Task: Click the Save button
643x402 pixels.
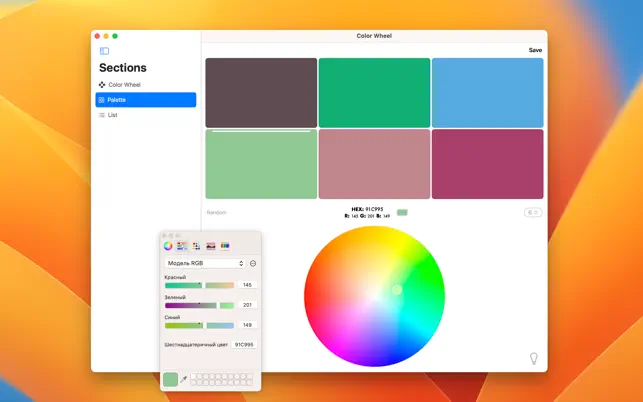Action: click(x=535, y=50)
